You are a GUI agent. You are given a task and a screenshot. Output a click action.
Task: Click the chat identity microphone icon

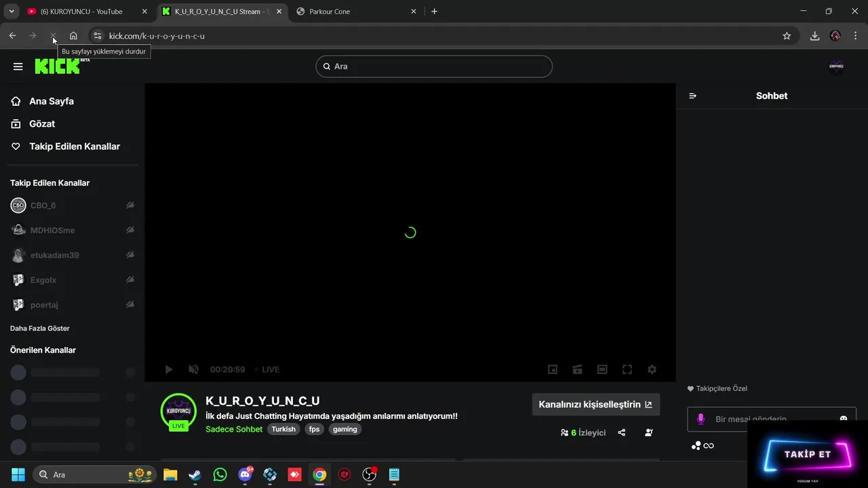click(701, 420)
